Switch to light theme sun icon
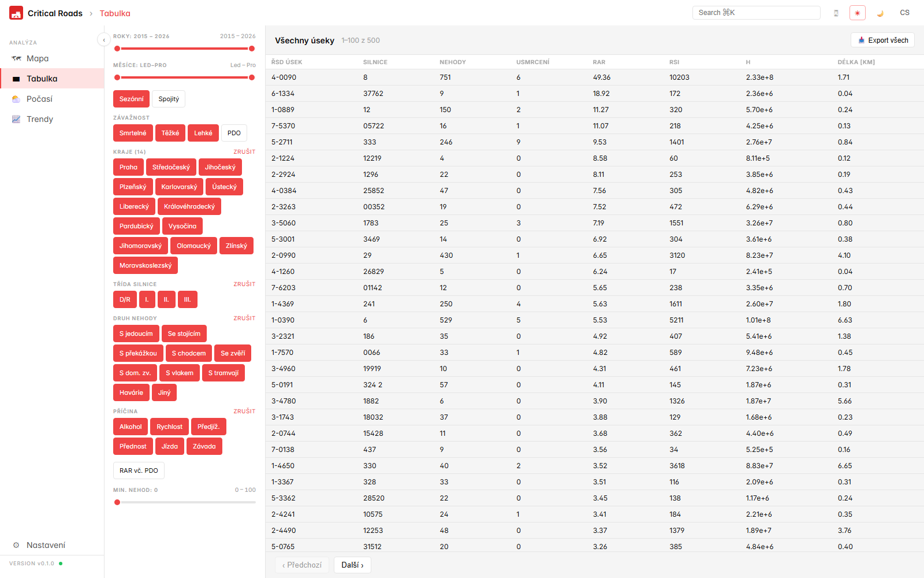The image size is (924, 578). pyautogui.click(x=857, y=13)
